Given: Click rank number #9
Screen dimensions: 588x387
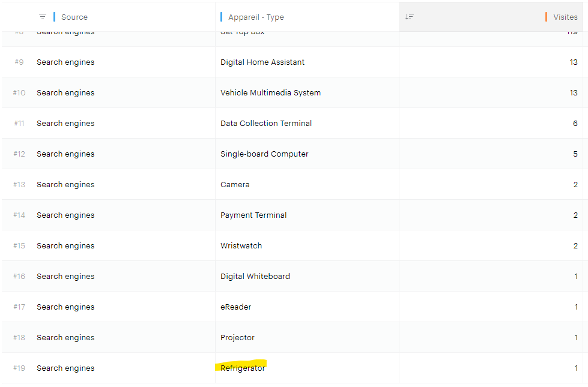Looking at the screenshot, I should coord(19,62).
